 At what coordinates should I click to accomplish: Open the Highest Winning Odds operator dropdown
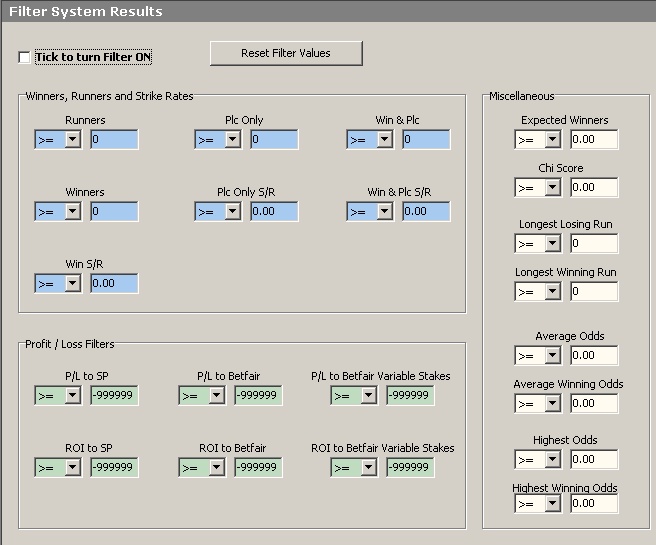(x=538, y=504)
